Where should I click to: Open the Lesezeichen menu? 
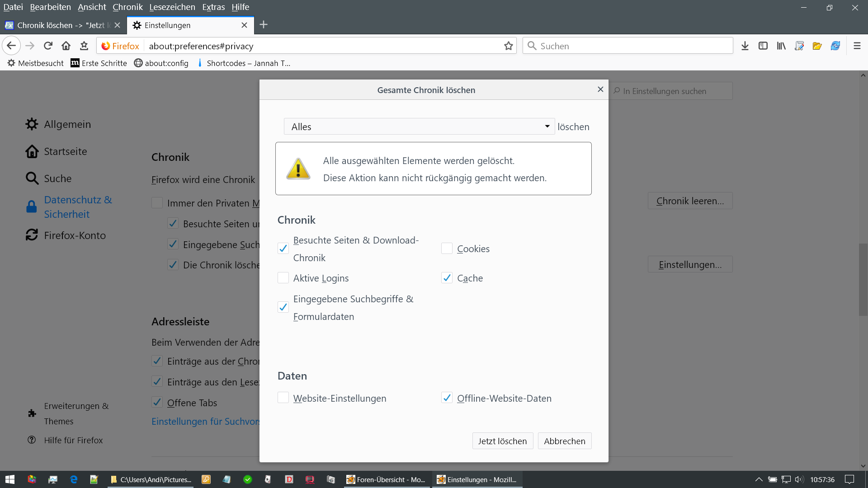(x=172, y=7)
